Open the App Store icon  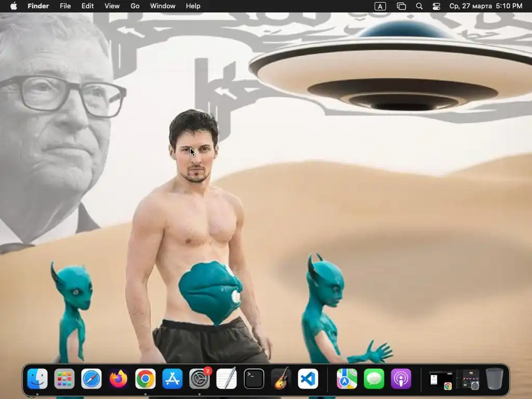(x=172, y=379)
